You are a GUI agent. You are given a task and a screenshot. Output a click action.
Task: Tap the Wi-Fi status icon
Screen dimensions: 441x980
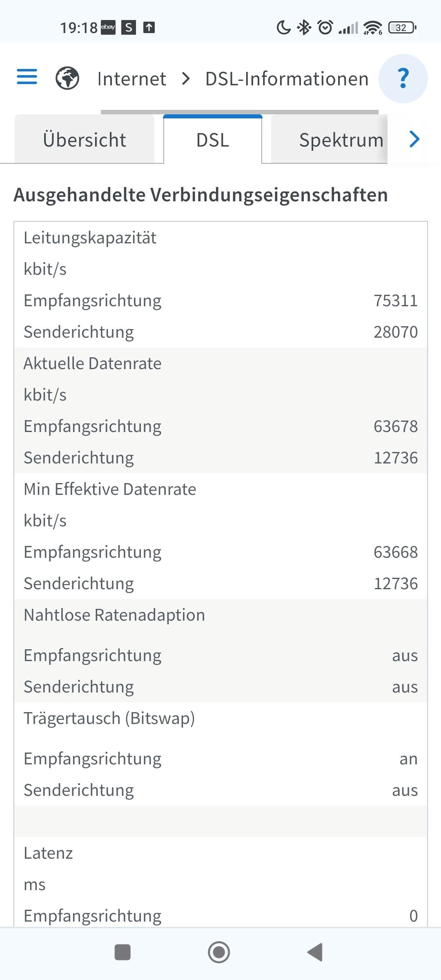372,28
